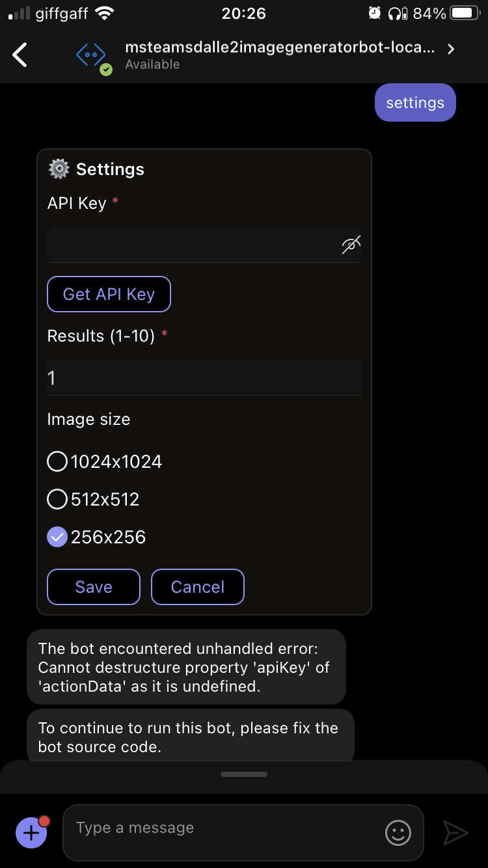Click the Save button in the Settings card
The height and width of the screenshot is (868, 488).
(93, 586)
